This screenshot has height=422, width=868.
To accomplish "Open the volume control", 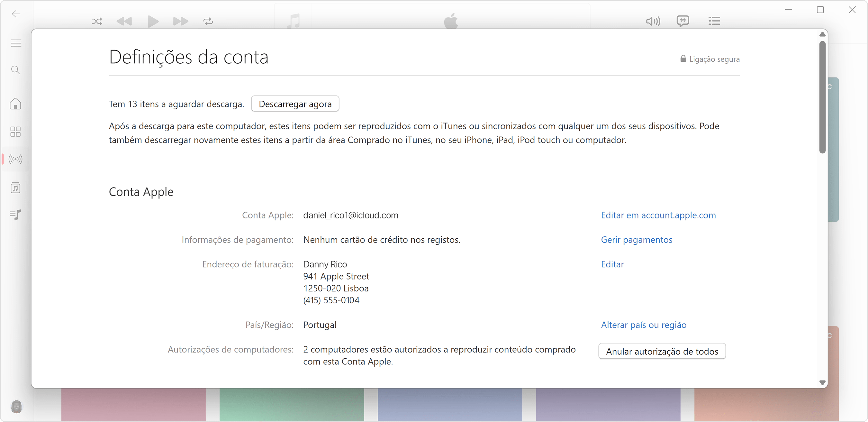I will (x=653, y=22).
